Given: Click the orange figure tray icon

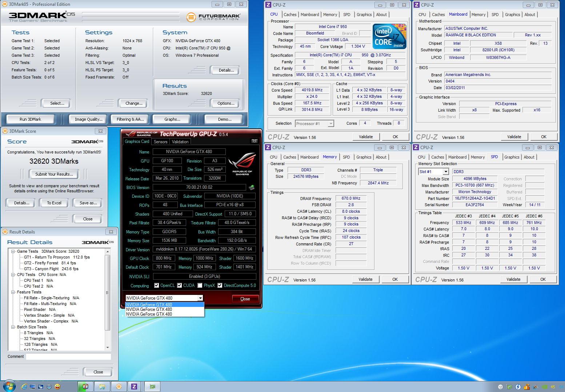Looking at the screenshot, I should click(527, 387).
